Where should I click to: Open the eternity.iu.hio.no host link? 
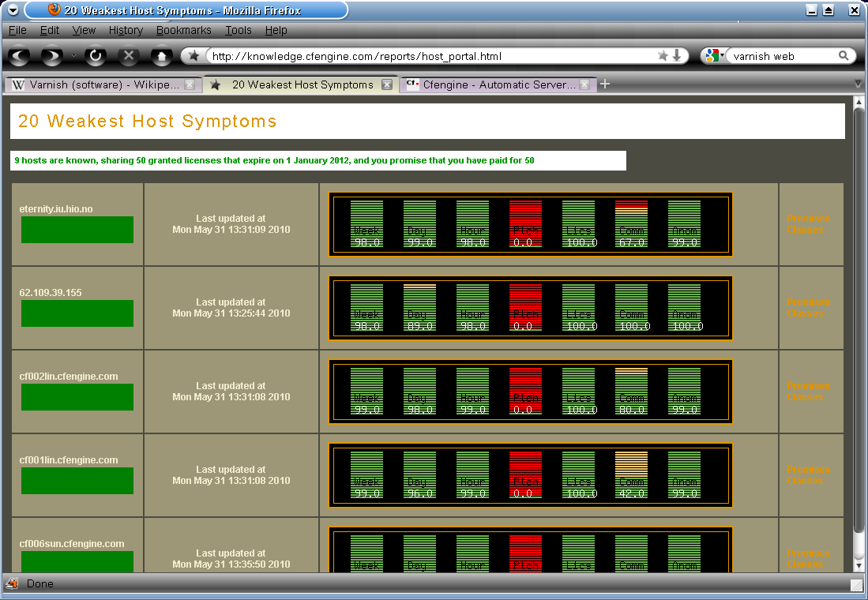[x=56, y=209]
